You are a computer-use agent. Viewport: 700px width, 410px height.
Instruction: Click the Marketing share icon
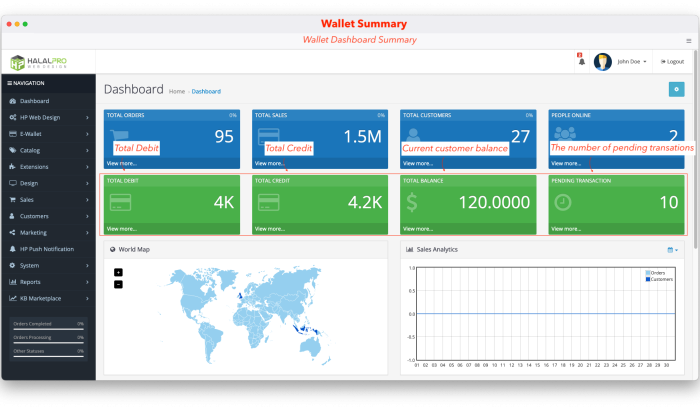pyautogui.click(x=12, y=232)
